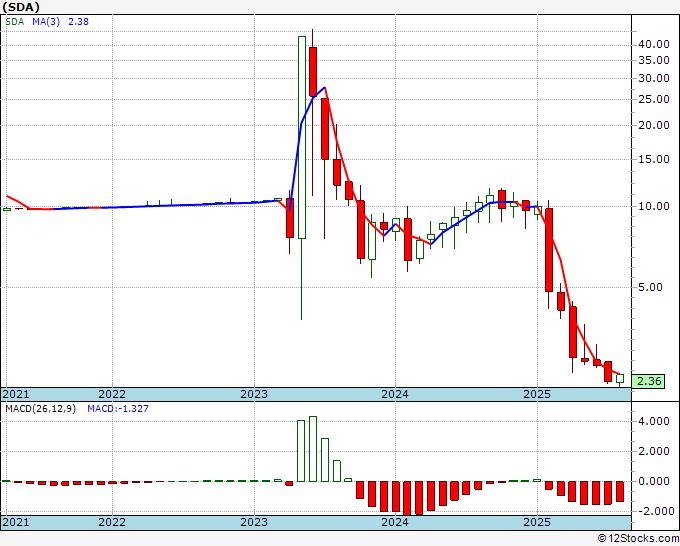Click the 10.00 price axis label
Viewport: 680px width, 546px height.
click(x=654, y=206)
